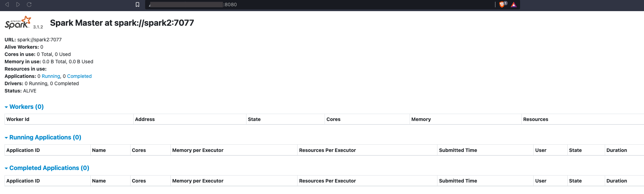The height and width of the screenshot is (194, 644).
Task: Sort workers by Address column header
Action: pos(145,119)
